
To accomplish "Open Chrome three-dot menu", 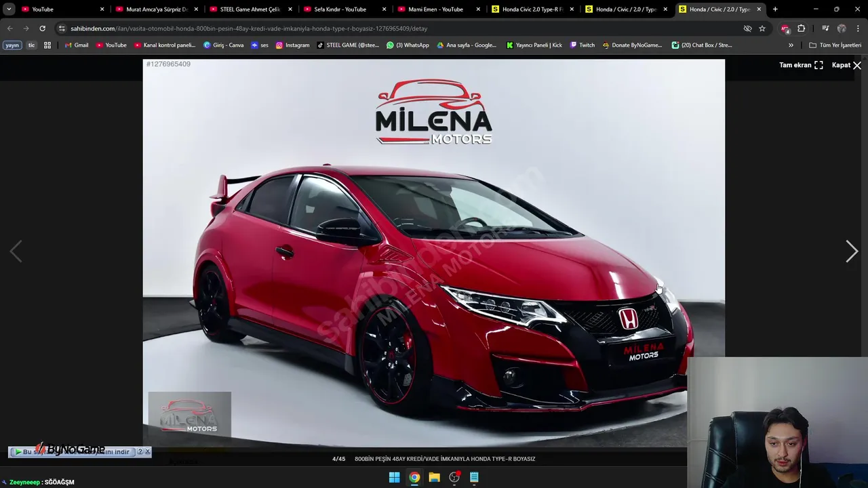I will point(858,28).
